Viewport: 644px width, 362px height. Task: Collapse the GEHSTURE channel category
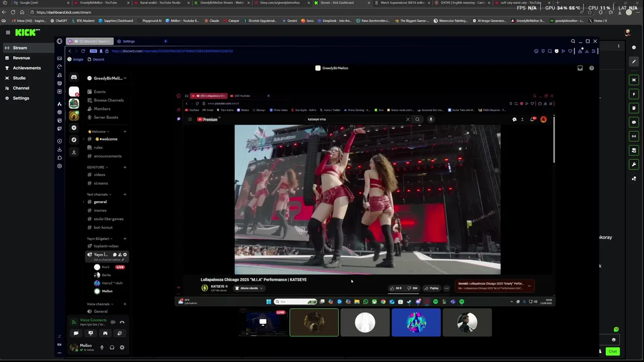[97, 167]
